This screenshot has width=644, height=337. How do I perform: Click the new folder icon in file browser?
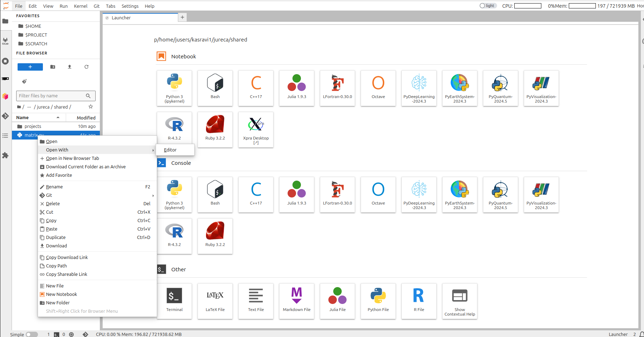point(53,67)
